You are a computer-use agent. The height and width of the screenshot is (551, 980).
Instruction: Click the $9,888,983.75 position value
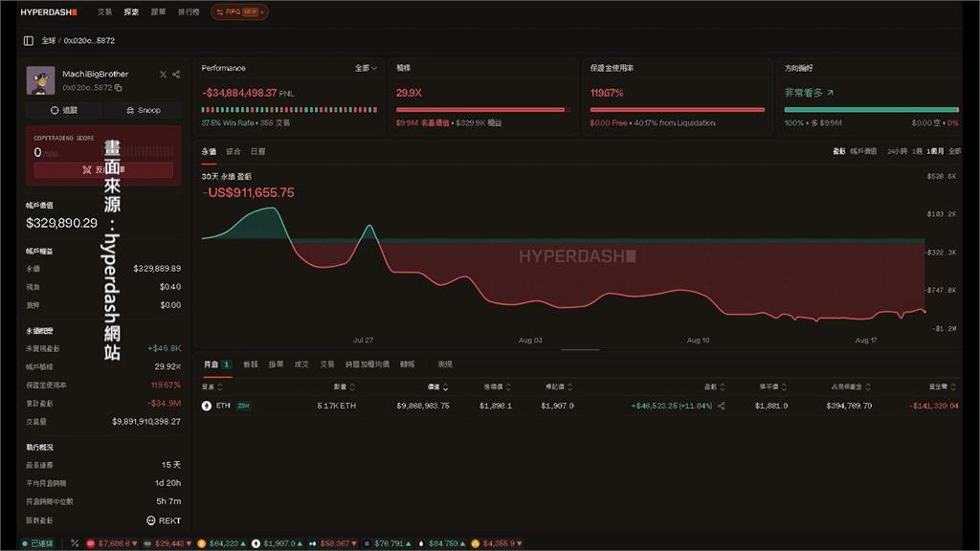(422, 406)
